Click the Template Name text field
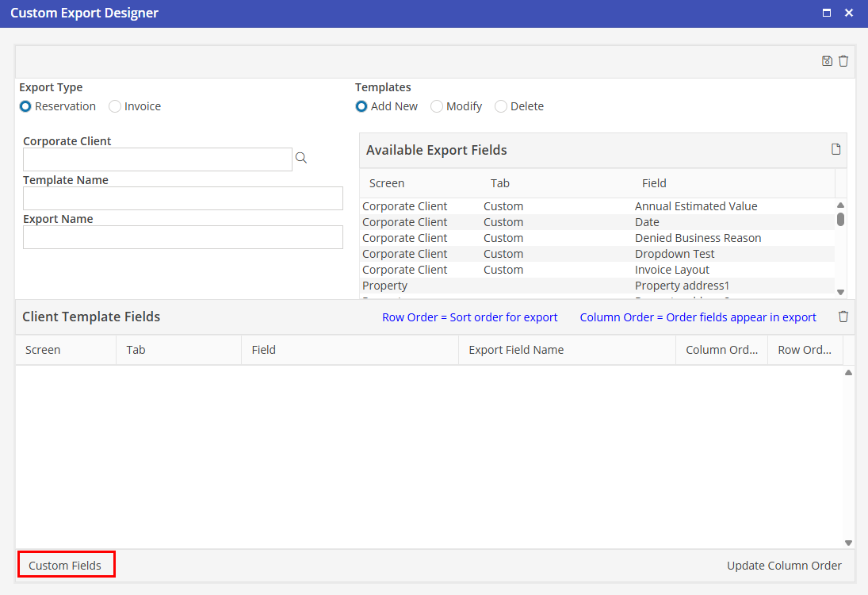 click(183, 198)
